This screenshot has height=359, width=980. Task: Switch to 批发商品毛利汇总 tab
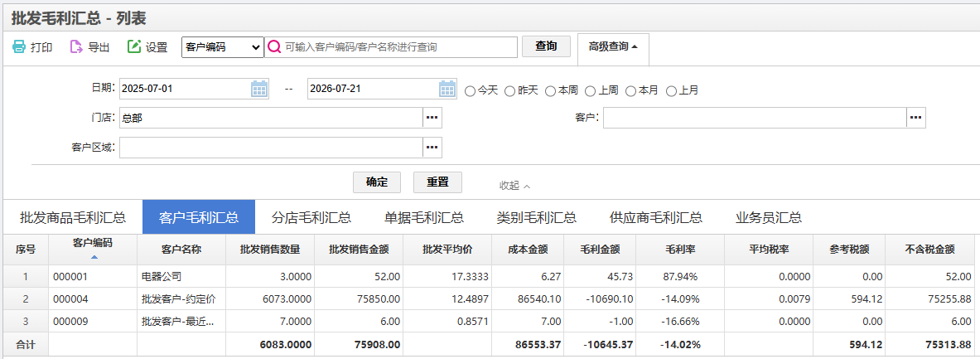coord(73,218)
